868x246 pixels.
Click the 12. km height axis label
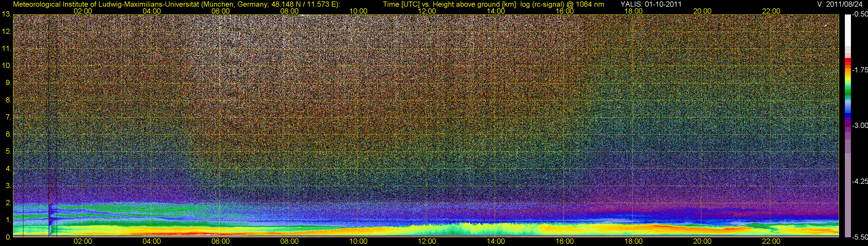pos(6,32)
